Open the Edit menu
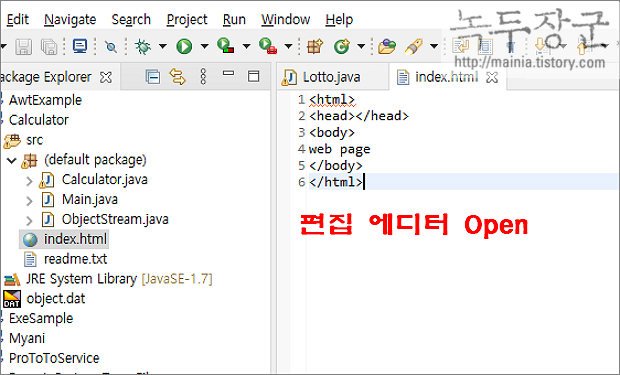Image resolution: width=620 pixels, height=375 pixels. [x=18, y=19]
